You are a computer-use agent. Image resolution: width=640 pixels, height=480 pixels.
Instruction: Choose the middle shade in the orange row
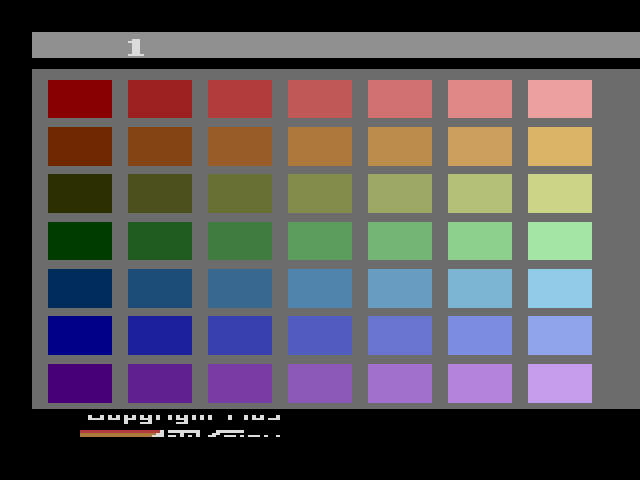[320, 147]
